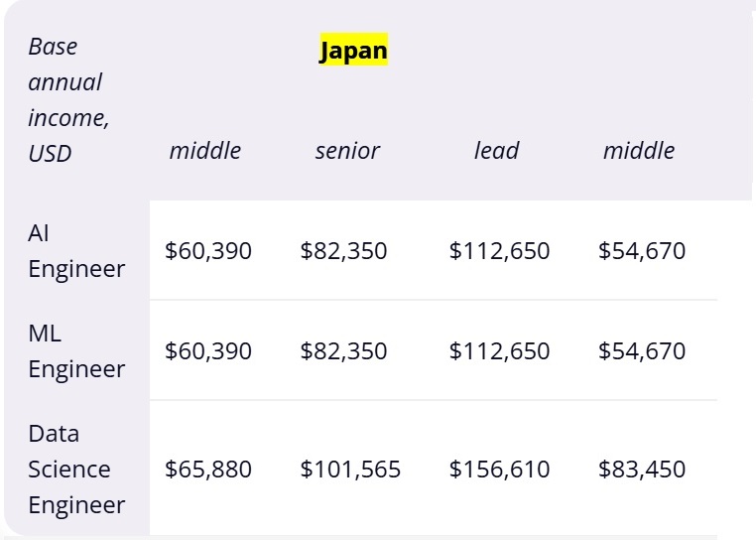Select the $60,390 cell in ML Engineer row
Screen dimensions: 756x540
tap(208, 351)
